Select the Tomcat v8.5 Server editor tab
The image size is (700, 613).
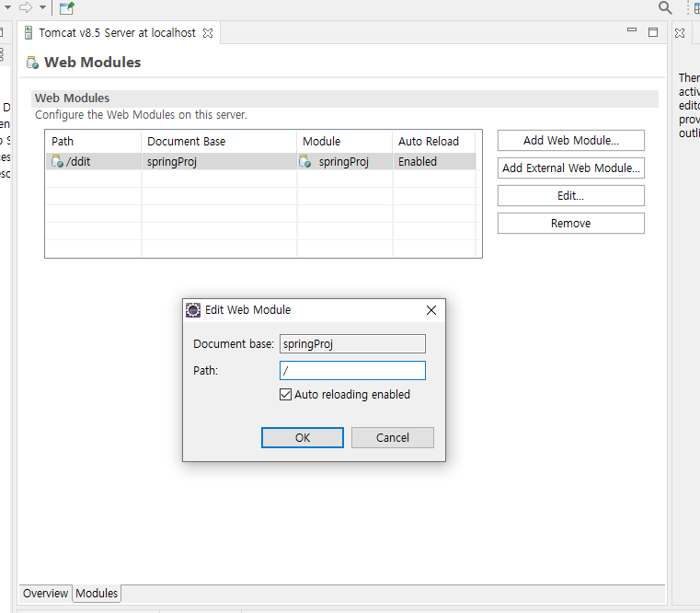pos(117,32)
